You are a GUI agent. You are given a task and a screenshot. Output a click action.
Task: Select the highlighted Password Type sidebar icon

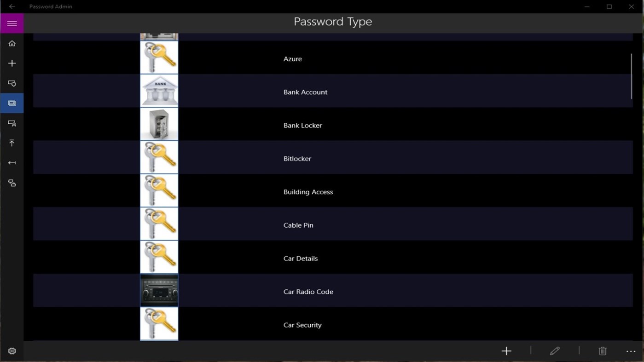click(12, 103)
